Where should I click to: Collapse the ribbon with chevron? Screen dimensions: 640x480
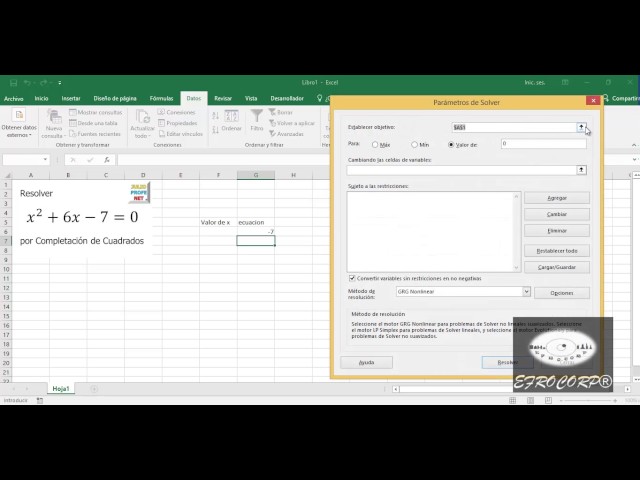point(634,145)
